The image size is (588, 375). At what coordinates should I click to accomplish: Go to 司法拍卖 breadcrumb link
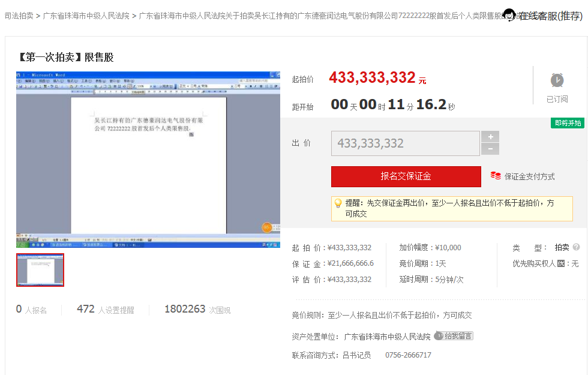[x=19, y=16]
